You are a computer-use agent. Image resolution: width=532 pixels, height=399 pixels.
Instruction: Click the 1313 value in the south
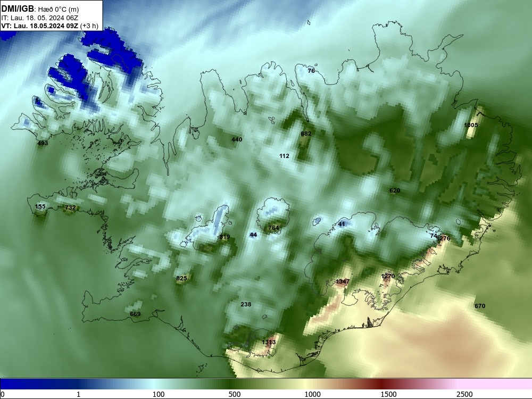coord(269,342)
